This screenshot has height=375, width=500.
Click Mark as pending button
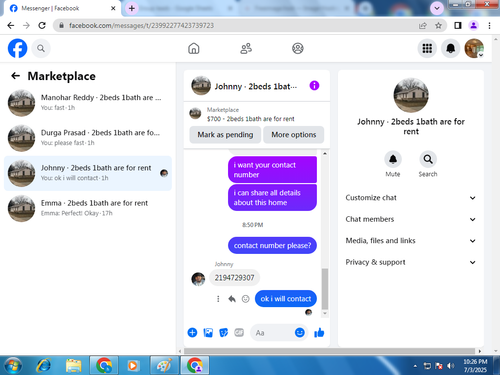(225, 135)
